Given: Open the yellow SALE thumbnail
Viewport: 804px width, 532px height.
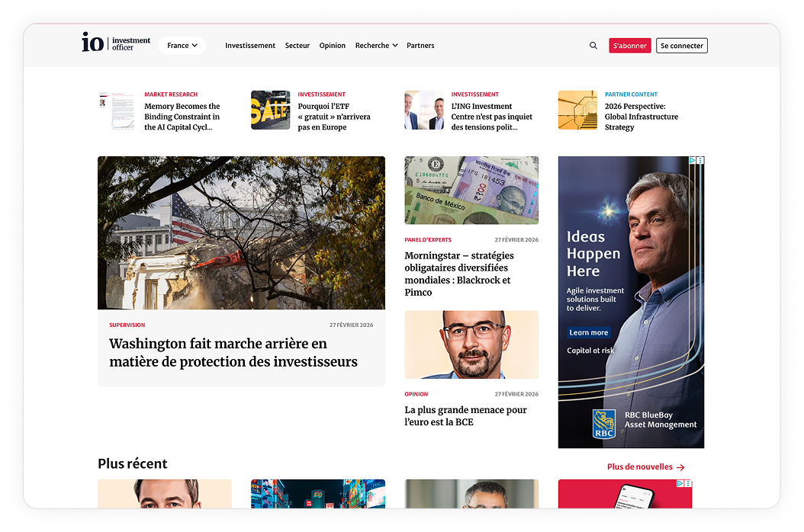Looking at the screenshot, I should (x=270, y=111).
